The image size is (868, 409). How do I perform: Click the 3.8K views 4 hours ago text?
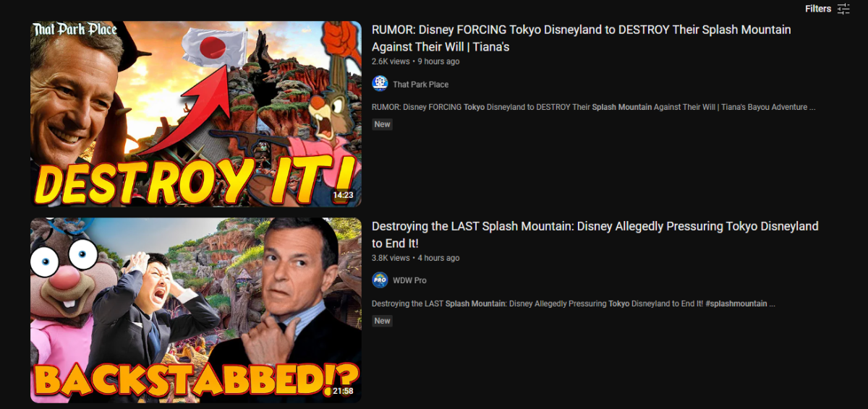coord(415,258)
